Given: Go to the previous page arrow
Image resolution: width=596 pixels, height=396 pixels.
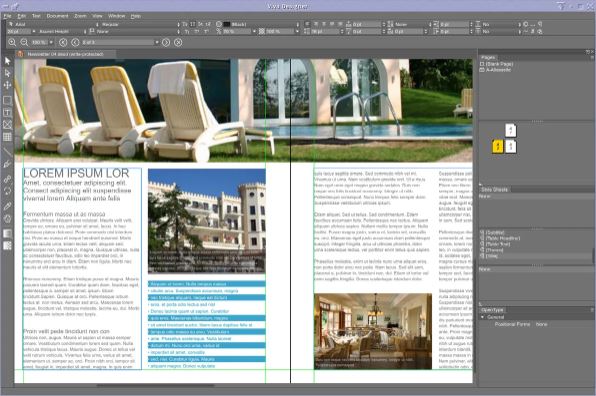Looking at the screenshot, I should 75,43.
